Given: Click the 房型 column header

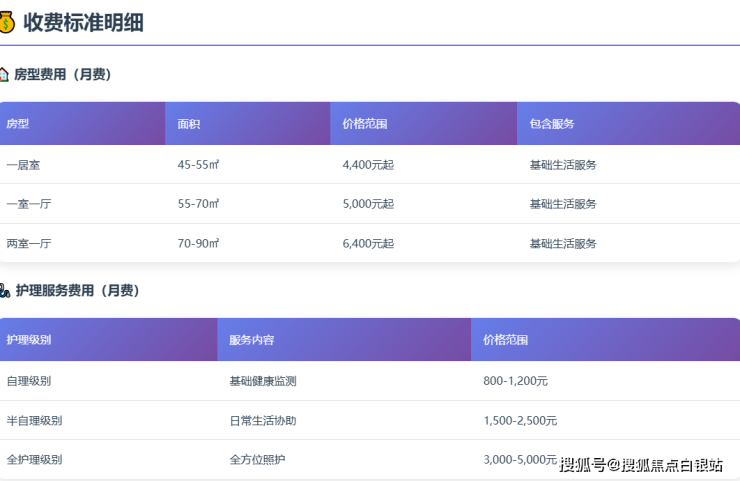Looking at the screenshot, I should [18, 124].
